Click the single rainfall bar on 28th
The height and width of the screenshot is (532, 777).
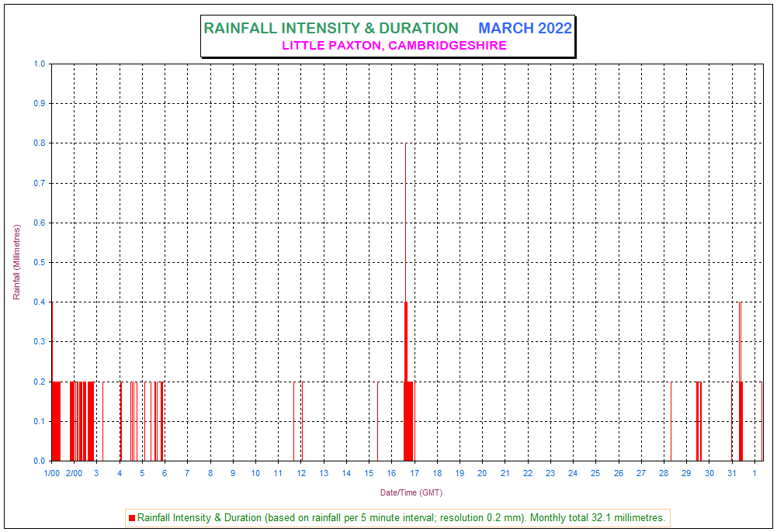(x=671, y=421)
